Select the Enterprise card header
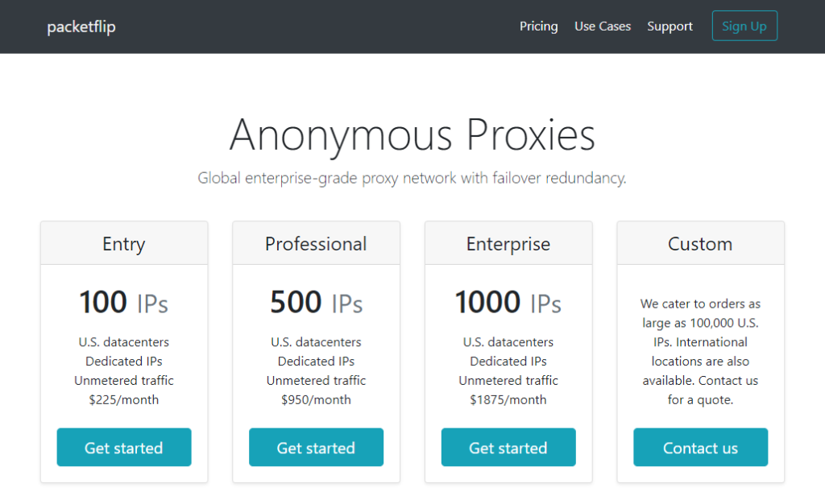This screenshot has width=825, height=504. [508, 244]
